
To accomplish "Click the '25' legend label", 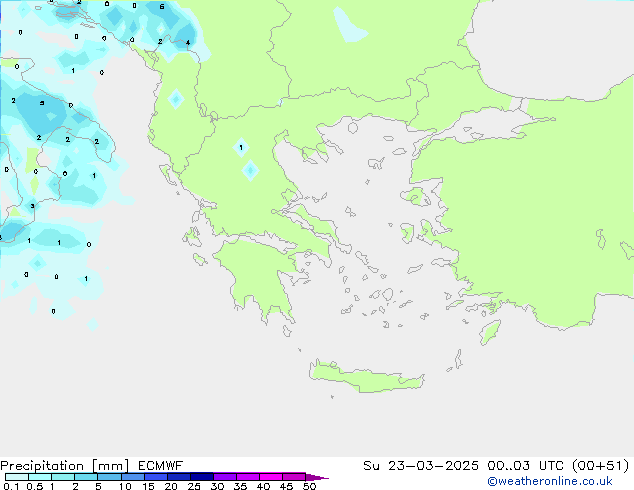I will pyautogui.click(x=194, y=486).
